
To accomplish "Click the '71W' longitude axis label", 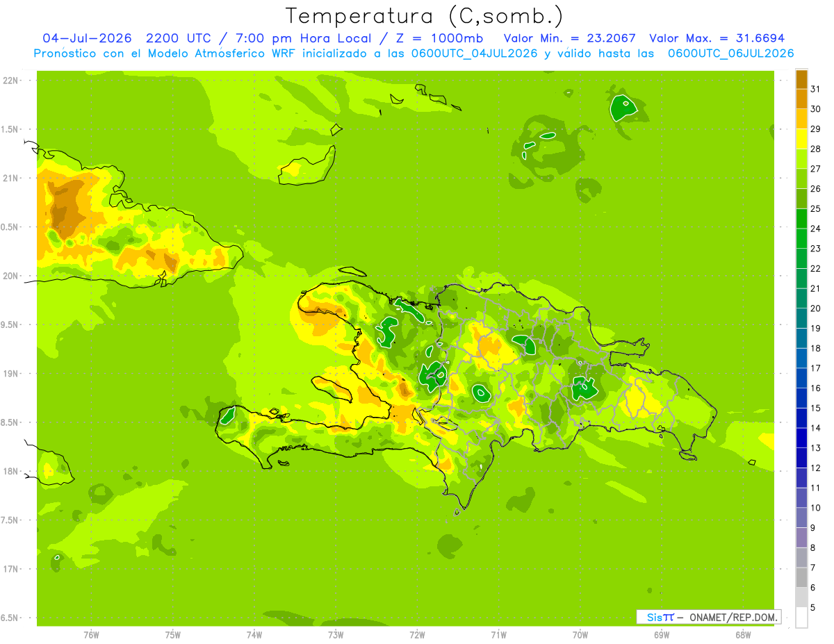I will coord(498,634).
